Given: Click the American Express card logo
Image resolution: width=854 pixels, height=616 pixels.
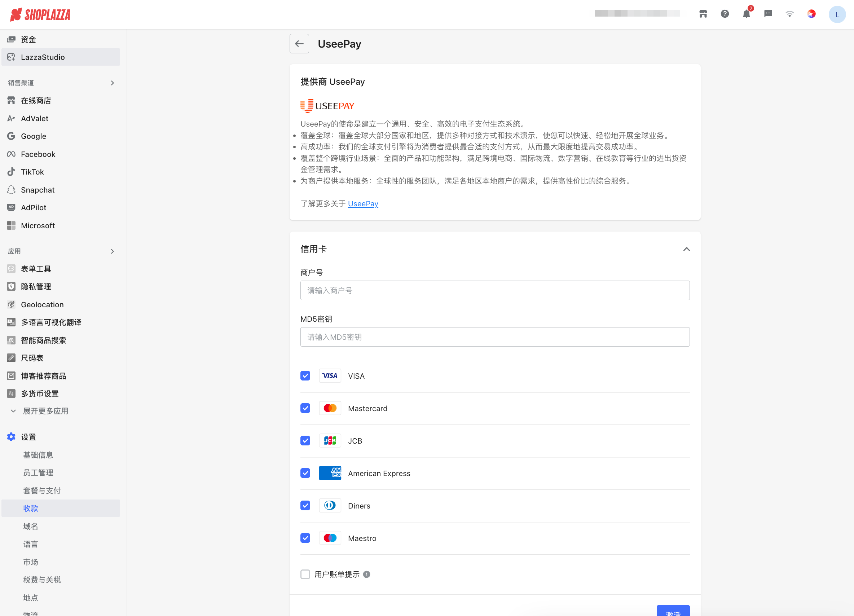Looking at the screenshot, I should (x=330, y=473).
